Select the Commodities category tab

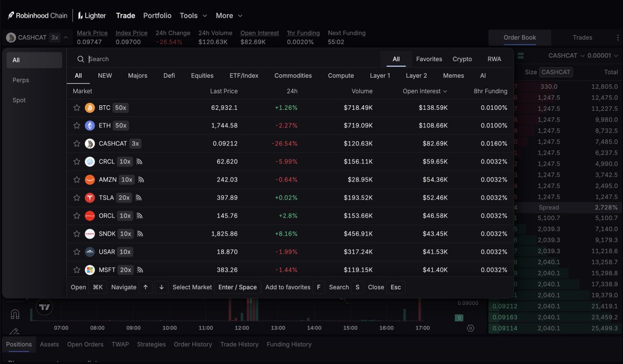293,76
